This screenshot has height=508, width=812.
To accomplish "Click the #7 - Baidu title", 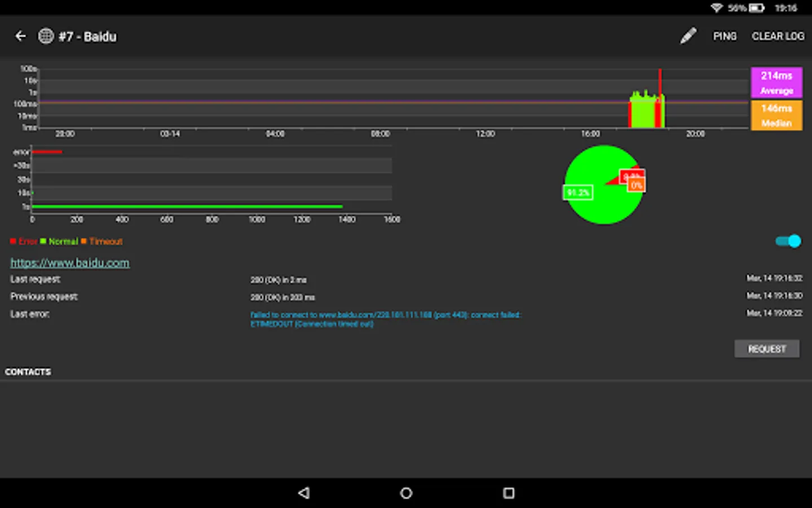I will pos(87,37).
